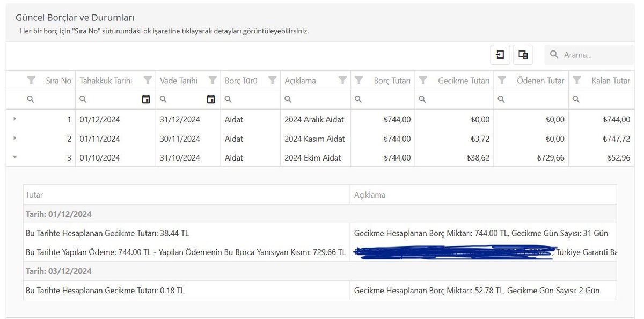Click the ₺729,66 paid amount cell
The width and height of the screenshot is (644, 319).
[x=531, y=158]
